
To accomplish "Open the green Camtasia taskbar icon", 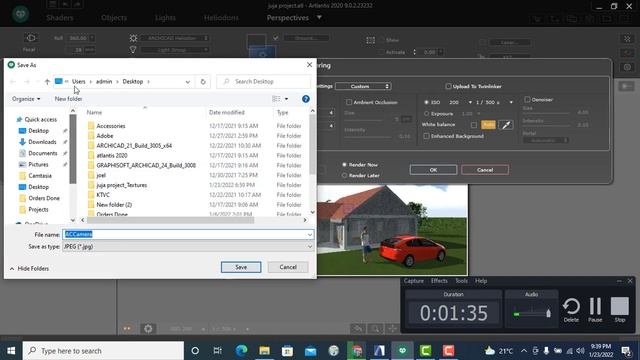I will click(425, 351).
